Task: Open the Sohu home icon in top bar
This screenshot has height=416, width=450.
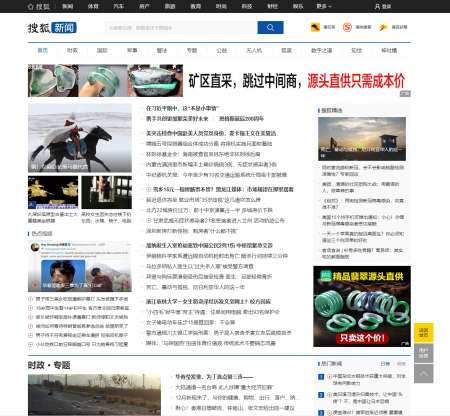Action: point(30,6)
